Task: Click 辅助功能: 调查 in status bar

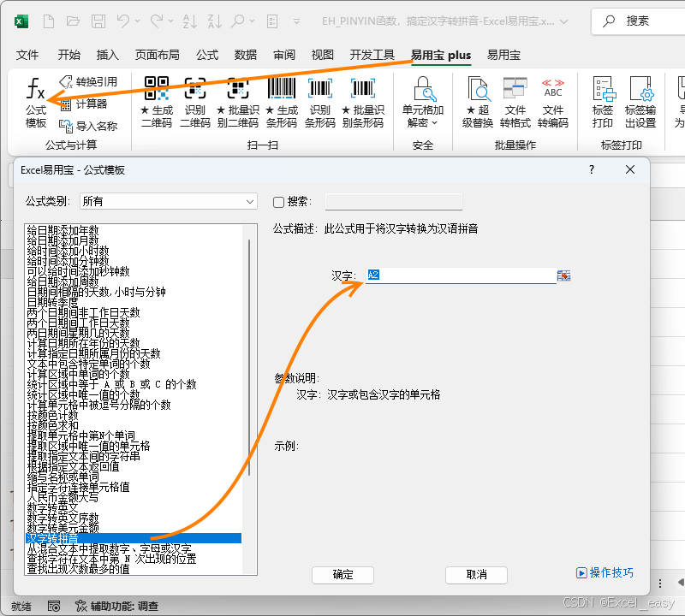Action: pyautogui.click(x=116, y=606)
